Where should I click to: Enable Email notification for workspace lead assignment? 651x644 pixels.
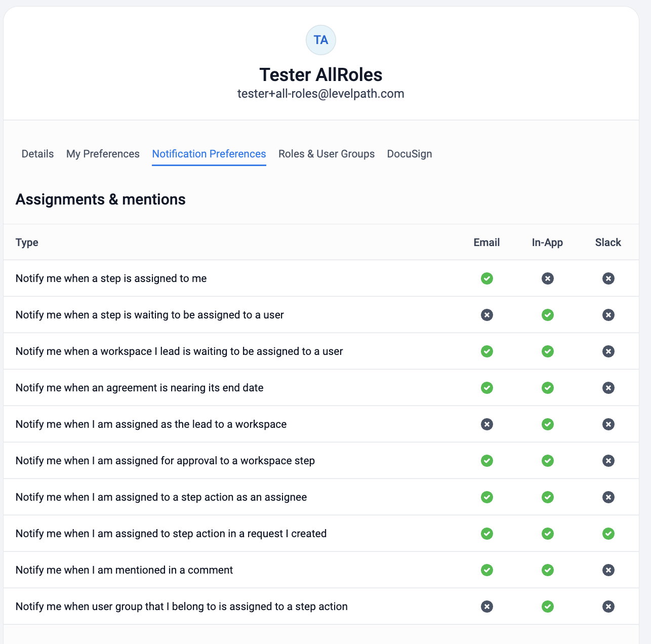point(486,424)
